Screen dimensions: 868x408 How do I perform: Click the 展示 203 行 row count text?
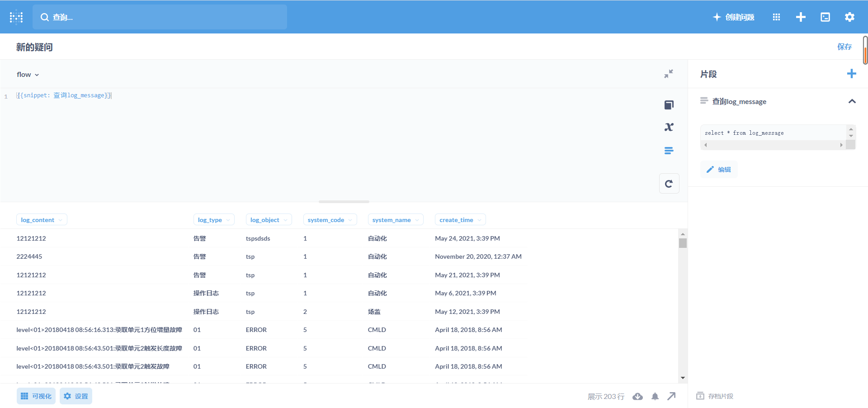[606, 397]
